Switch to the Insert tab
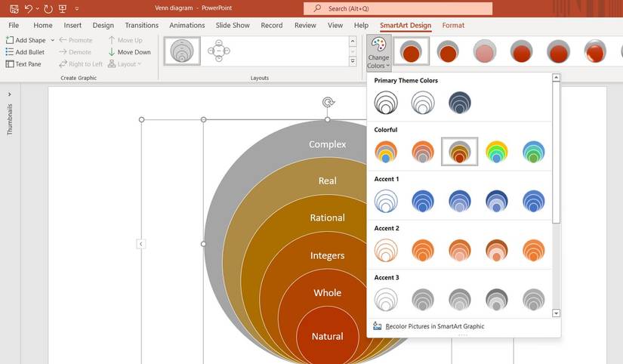The width and height of the screenshot is (623, 364). click(x=72, y=25)
